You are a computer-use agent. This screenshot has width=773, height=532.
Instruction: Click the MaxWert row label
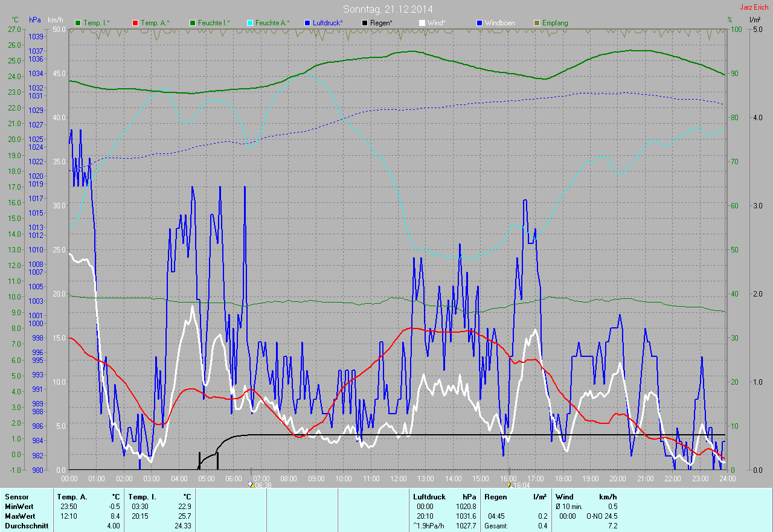coord(20,516)
